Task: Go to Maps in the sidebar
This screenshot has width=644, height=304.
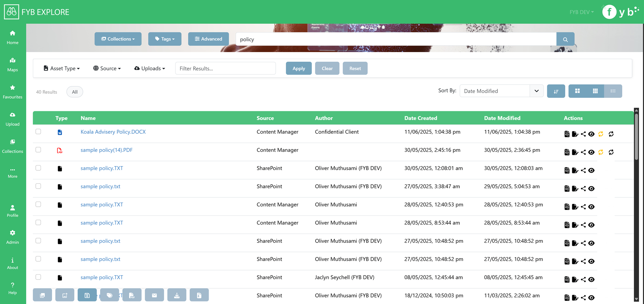Action: (13, 65)
